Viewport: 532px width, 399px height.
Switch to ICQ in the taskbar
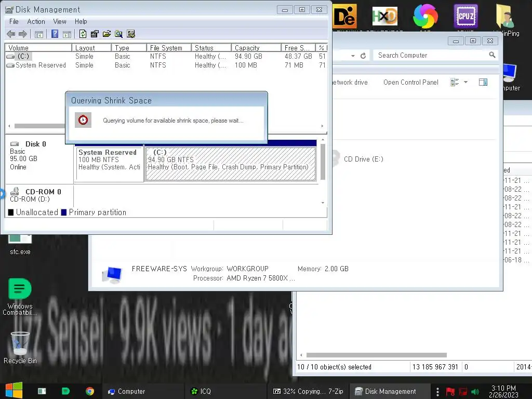tap(225, 391)
